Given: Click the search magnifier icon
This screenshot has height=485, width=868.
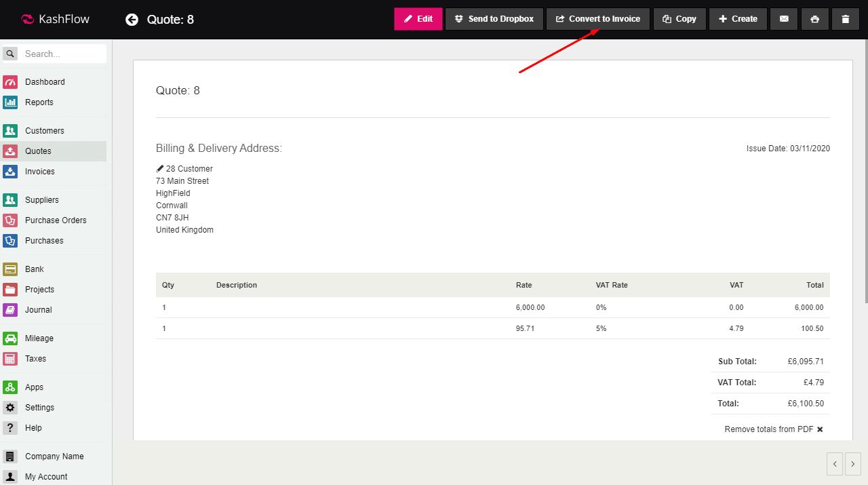Looking at the screenshot, I should 10,54.
